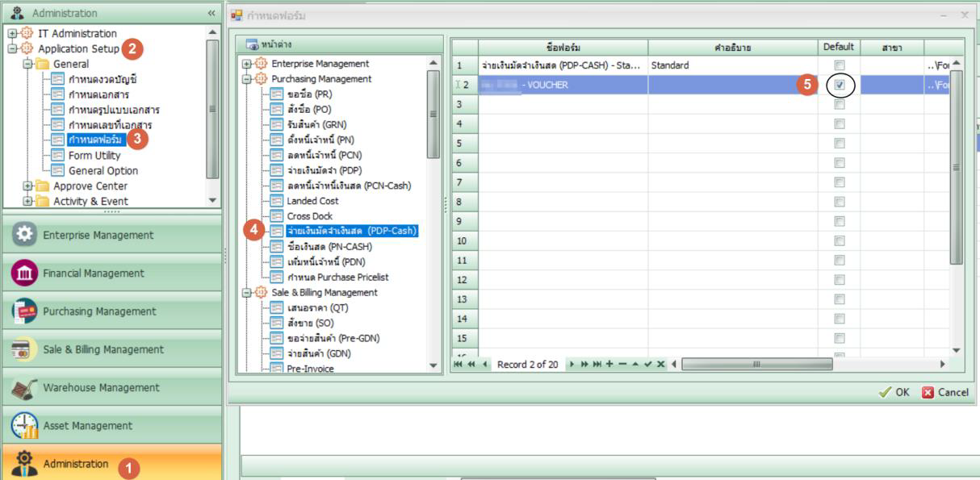This screenshot has width=980, height=480.
Task: Click the post edit checkmark icon in navigator
Action: point(647,365)
